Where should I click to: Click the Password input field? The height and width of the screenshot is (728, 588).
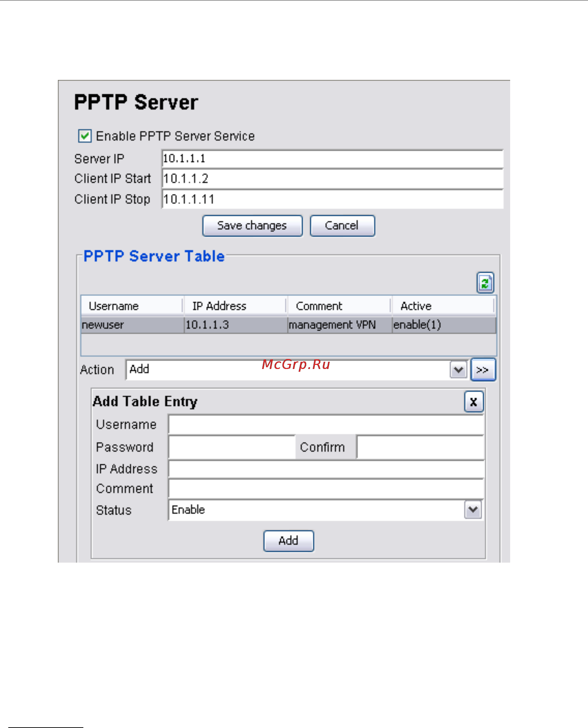[232, 447]
